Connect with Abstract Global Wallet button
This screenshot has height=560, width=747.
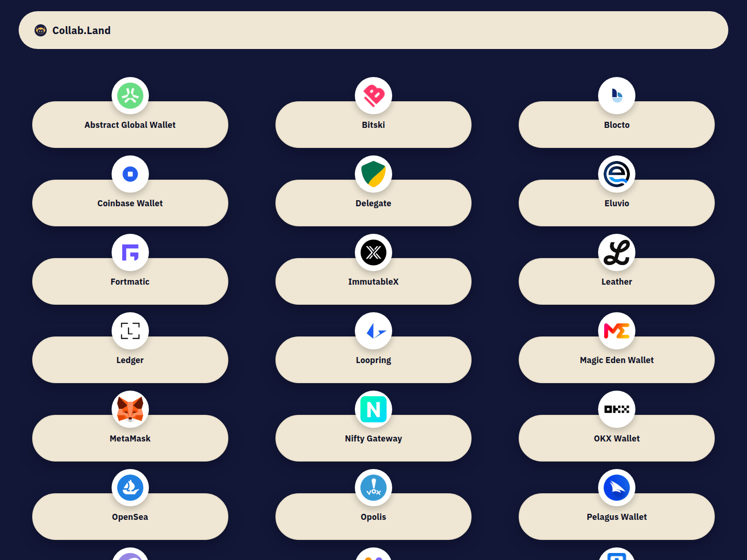(130, 125)
